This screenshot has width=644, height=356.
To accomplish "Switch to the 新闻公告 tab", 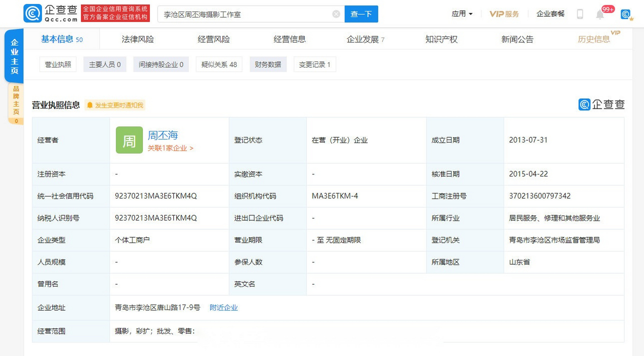I will [x=517, y=39].
